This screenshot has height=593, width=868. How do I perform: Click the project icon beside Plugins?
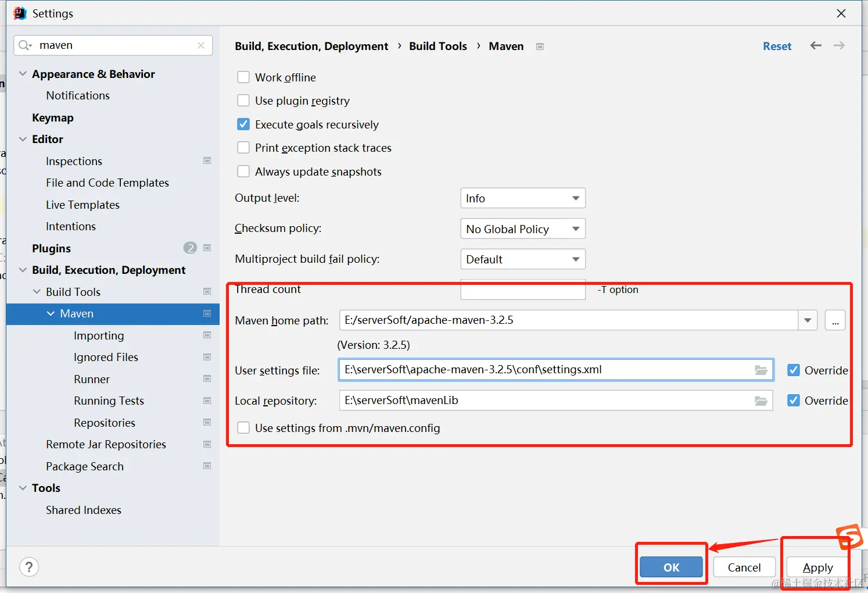tap(207, 248)
